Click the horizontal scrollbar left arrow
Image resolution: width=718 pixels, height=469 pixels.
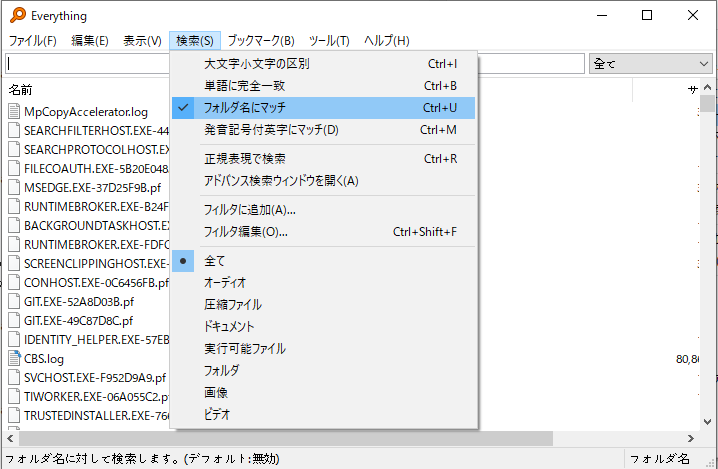point(11,438)
